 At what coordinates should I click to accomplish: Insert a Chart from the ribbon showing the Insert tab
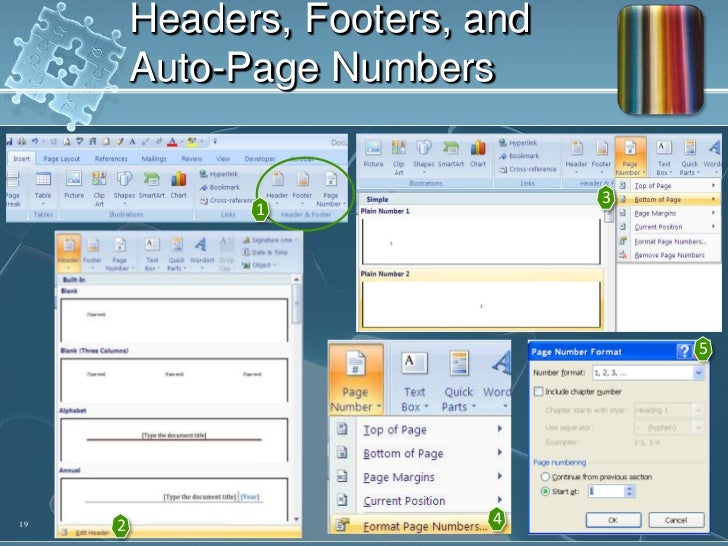click(178, 186)
